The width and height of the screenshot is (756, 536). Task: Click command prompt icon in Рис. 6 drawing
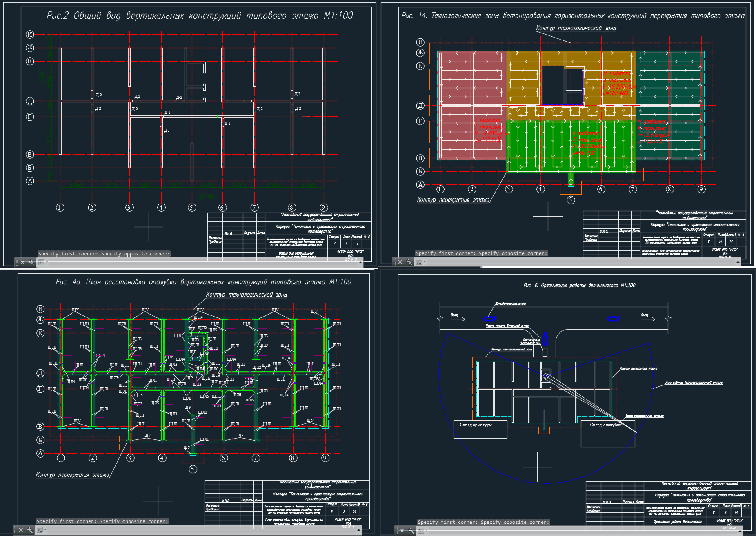[x=420, y=531]
